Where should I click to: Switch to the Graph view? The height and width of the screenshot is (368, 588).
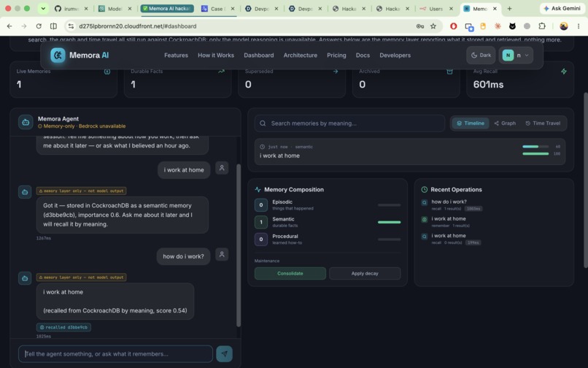505,123
